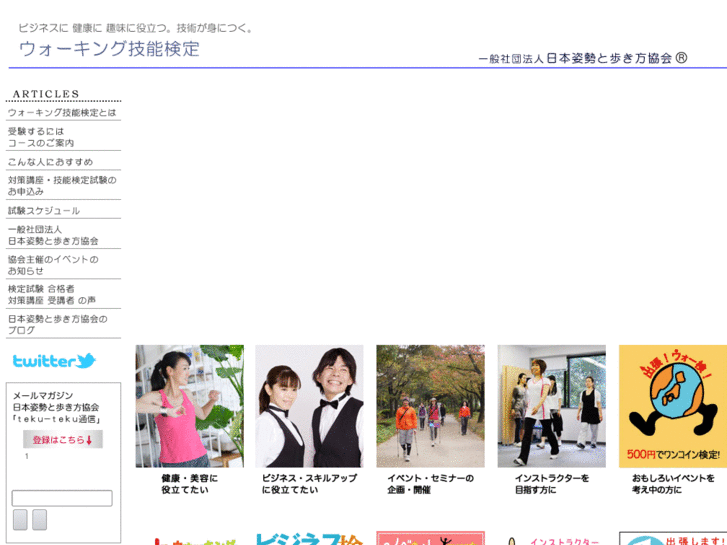Go to 試験スケジュール page

coord(44,211)
